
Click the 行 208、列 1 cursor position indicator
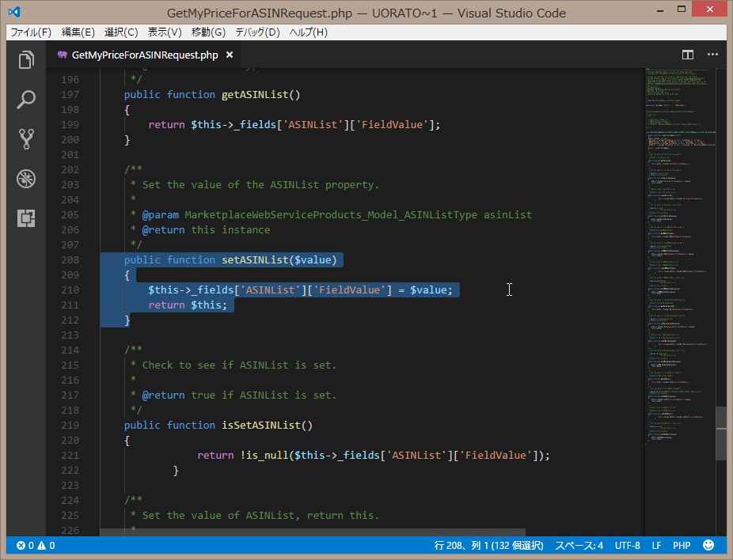[x=488, y=545]
